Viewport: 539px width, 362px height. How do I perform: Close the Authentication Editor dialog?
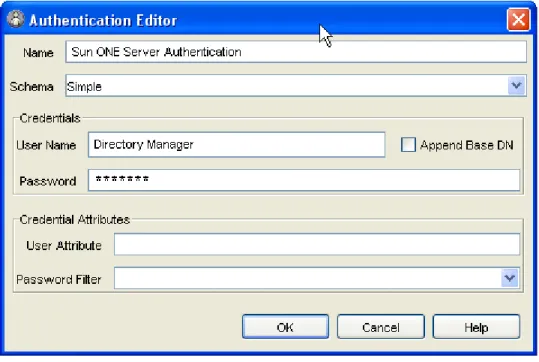518,20
